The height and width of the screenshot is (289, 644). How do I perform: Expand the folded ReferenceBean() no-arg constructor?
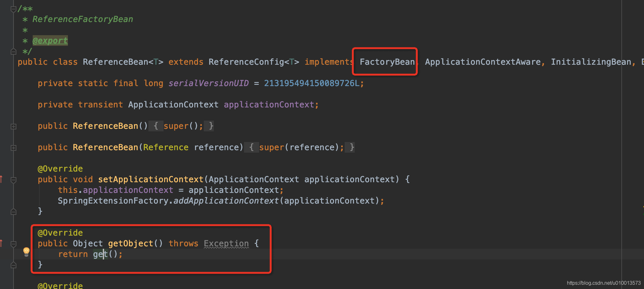click(x=14, y=126)
